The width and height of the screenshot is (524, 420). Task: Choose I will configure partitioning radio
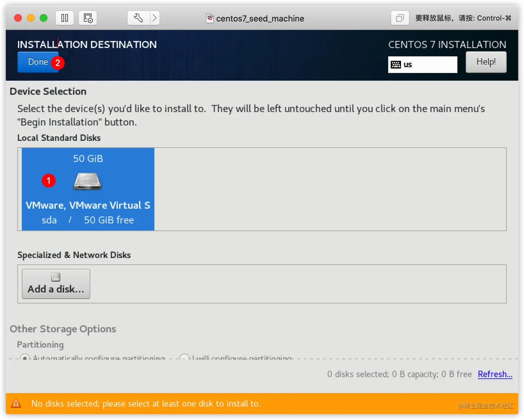click(x=184, y=358)
